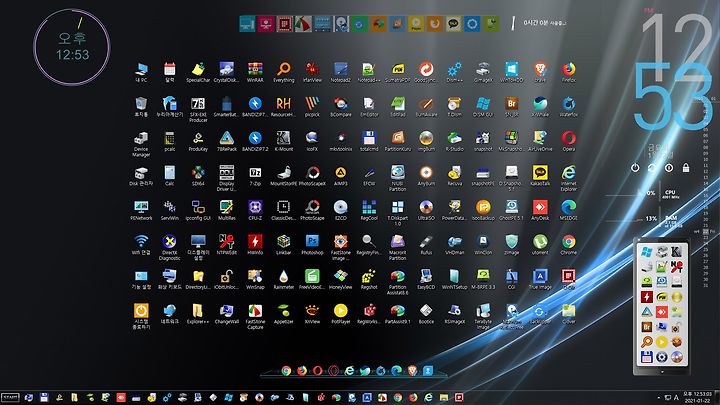Click the scroll arrow below the side launcher panel
Image resolution: width=720 pixels, height=405 pixels.
[662, 371]
